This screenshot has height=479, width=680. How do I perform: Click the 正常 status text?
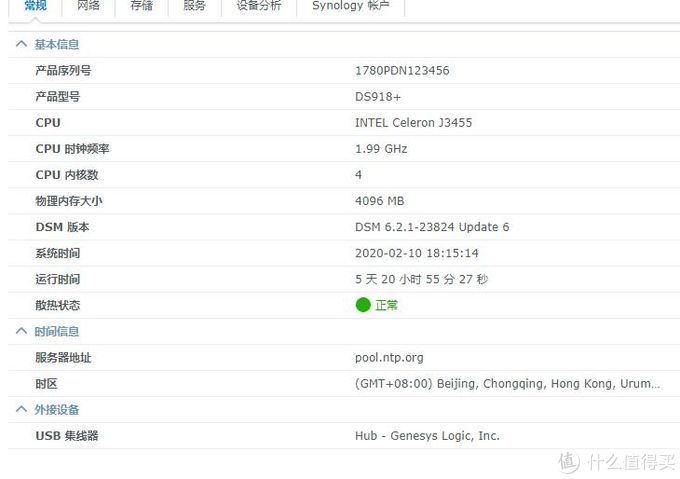coord(386,306)
